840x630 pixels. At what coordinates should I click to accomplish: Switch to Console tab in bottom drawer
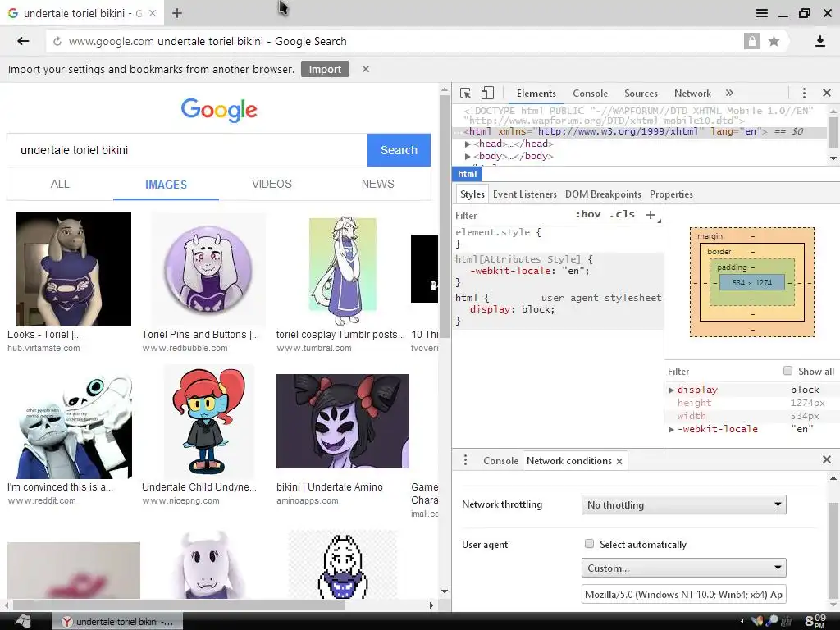pos(500,461)
